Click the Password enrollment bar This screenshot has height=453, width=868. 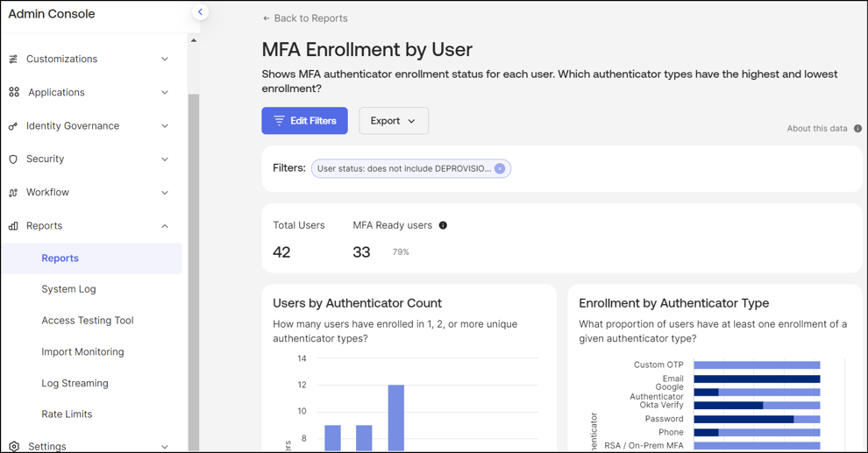757,419
